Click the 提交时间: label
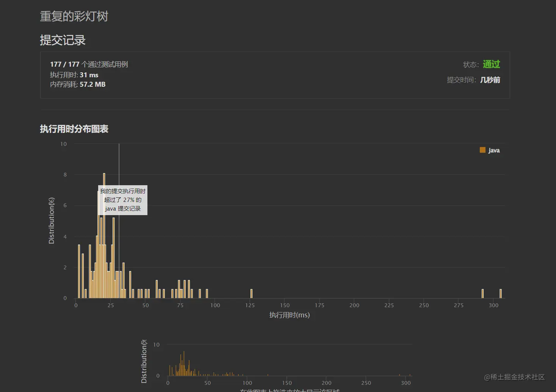This screenshot has width=556, height=392. point(462,80)
